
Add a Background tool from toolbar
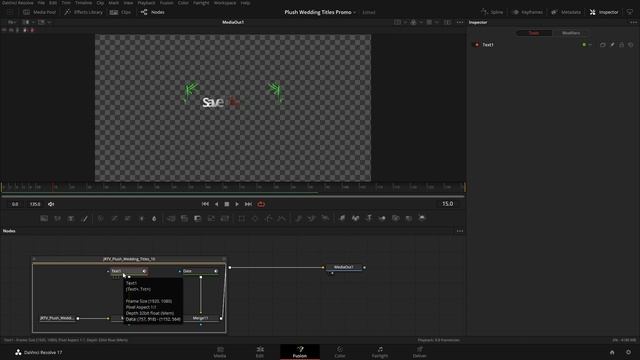point(44,218)
